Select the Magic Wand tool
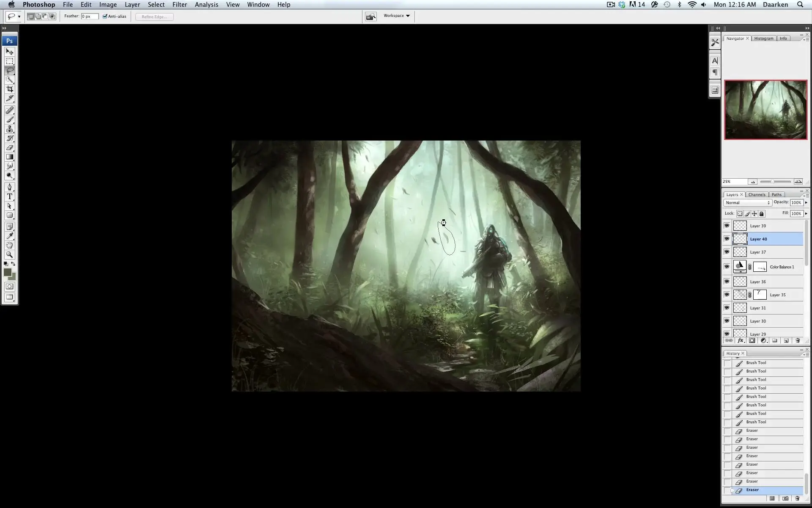 9,80
